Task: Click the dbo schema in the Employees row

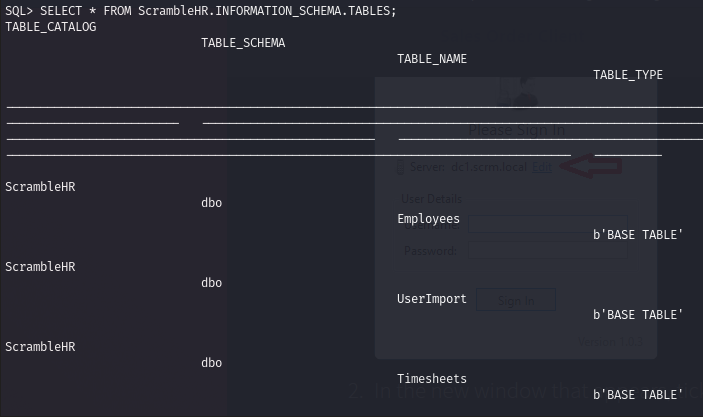Action: (x=211, y=203)
